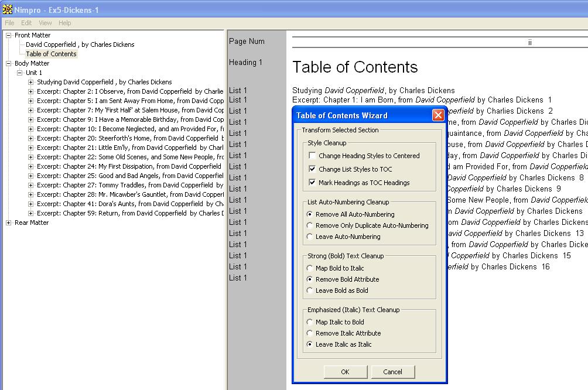
Task: Expand the Excerpt: Chapter 59 node
Action: pos(31,213)
